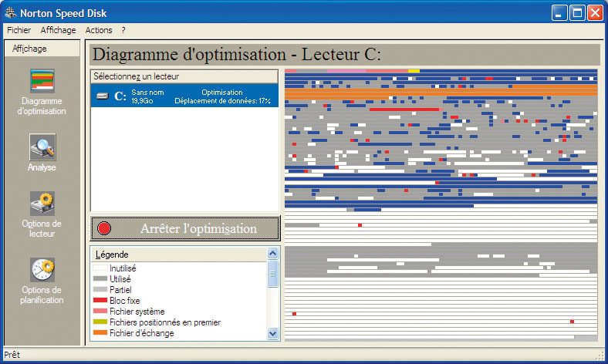
Task: Click the Fichier d'échange orange swatch
Action: 100,332
